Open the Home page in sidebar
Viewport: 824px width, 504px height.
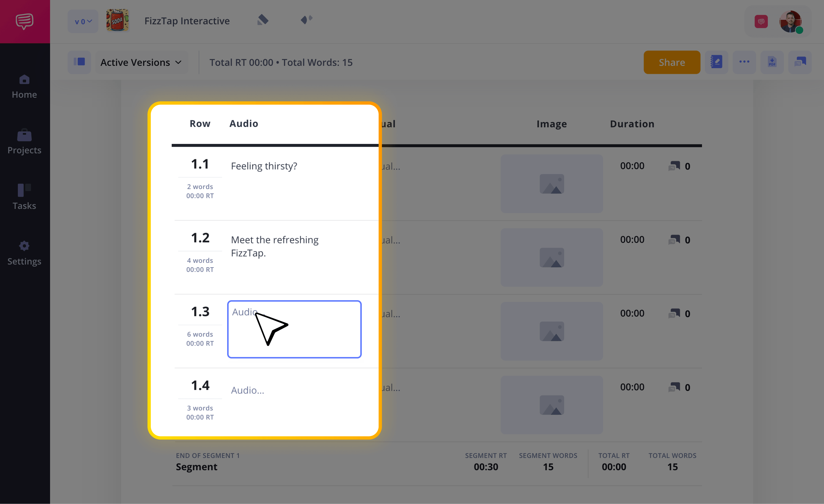coord(24,87)
